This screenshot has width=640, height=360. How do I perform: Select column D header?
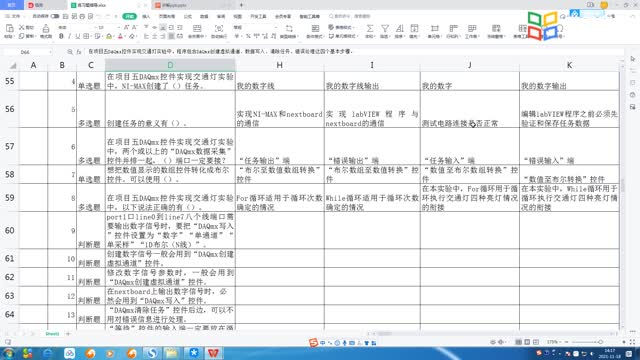pyautogui.click(x=170, y=65)
